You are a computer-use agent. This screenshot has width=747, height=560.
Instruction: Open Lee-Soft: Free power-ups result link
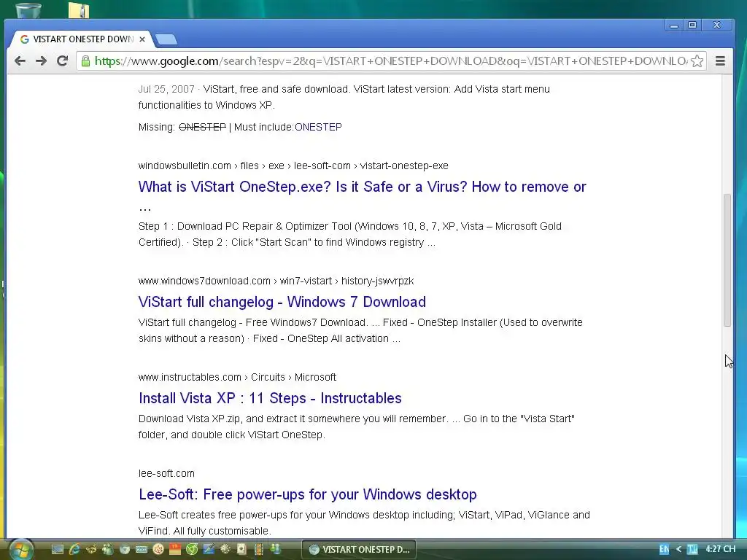[308, 494]
